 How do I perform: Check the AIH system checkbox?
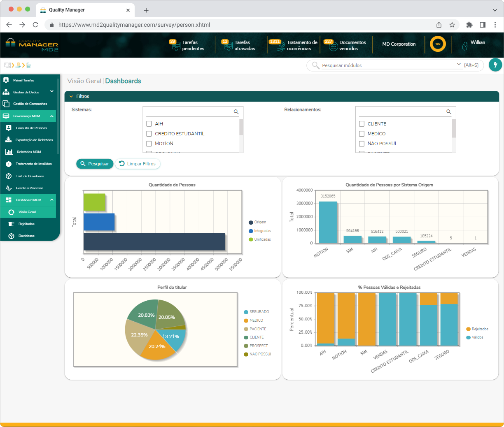149,124
